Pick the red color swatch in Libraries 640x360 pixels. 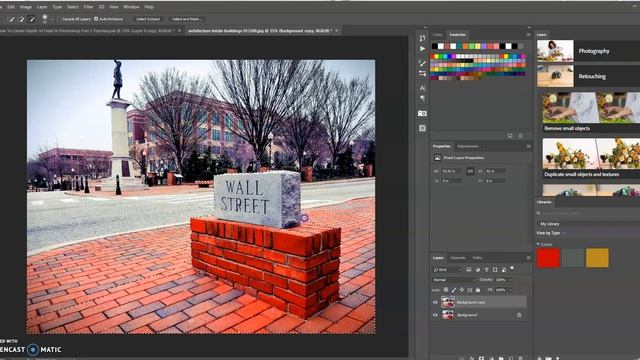click(x=548, y=258)
